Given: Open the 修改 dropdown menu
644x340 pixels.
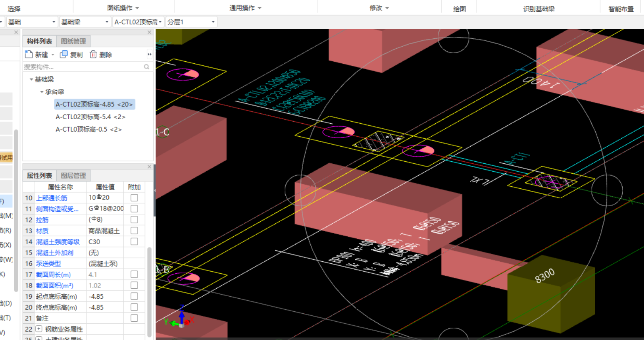Looking at the screenshot, I should (x=379, y=8).
